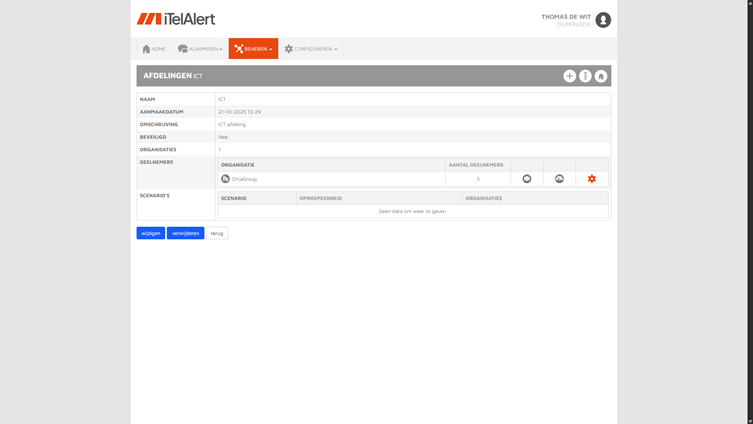Click the Aantal Deelnemers column header
Image resolution: width=753 pixels, height=424 pixels.
(x=476, y=165)
